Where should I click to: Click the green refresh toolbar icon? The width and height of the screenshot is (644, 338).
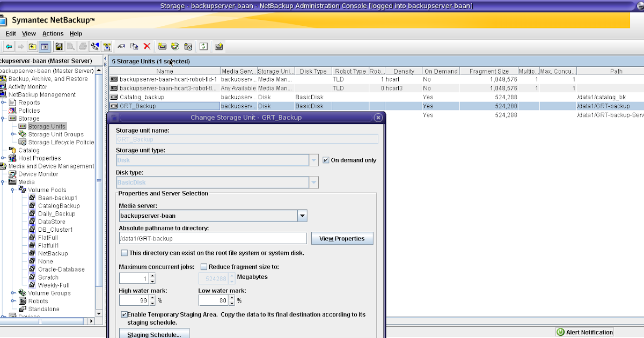203,47
